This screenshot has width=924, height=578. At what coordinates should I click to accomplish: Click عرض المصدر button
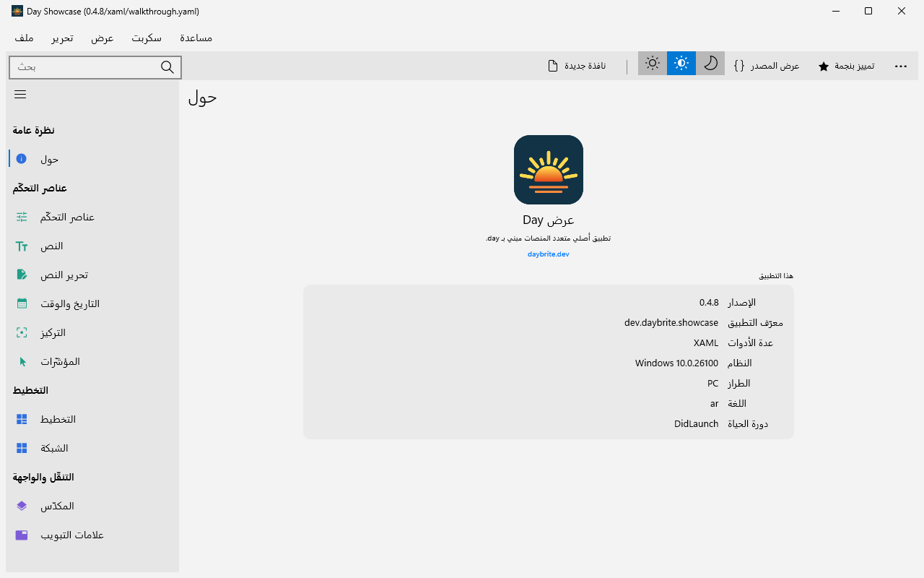click(x=767, y=66)
